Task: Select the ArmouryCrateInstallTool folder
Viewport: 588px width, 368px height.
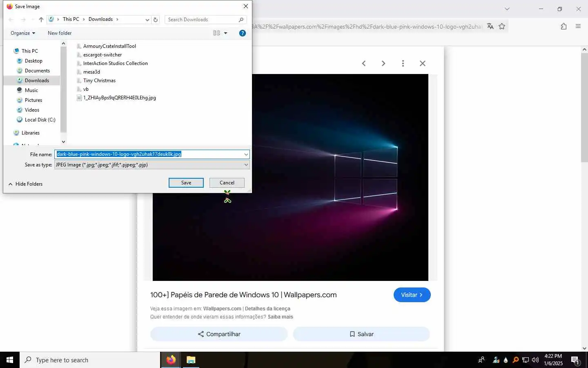Action: point(109,46)
